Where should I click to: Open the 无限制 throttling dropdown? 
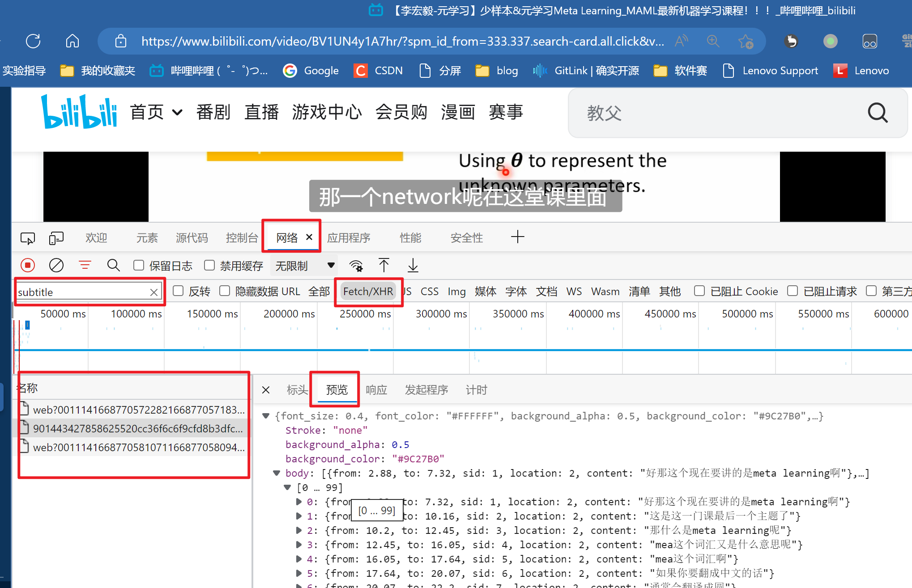tap(304, 266)
